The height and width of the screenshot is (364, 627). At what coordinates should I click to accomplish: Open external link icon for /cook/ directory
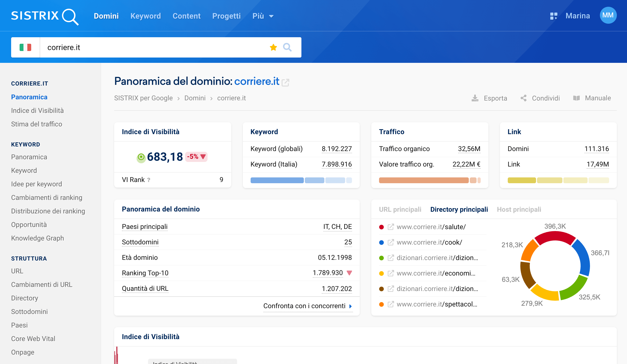click(391, 242)
